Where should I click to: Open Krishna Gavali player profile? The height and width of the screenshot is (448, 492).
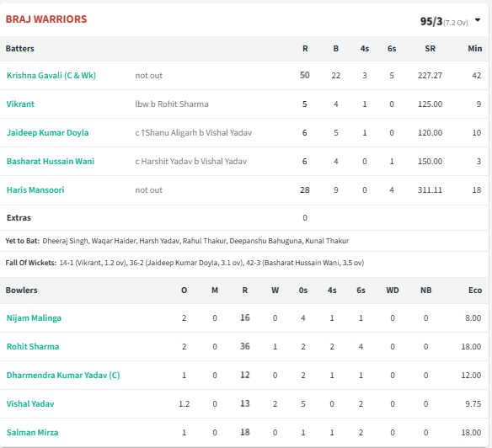click(x=51, y=76)
